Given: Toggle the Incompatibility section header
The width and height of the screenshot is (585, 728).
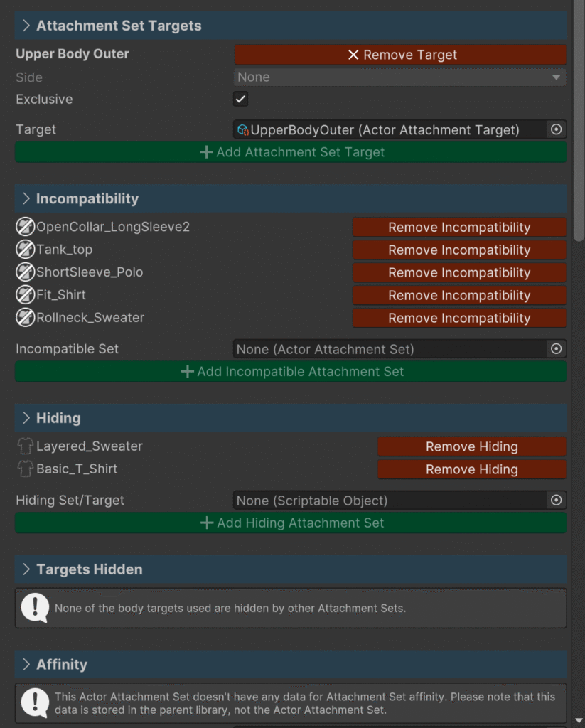Looking at the screenshot, I should [87, 198].
